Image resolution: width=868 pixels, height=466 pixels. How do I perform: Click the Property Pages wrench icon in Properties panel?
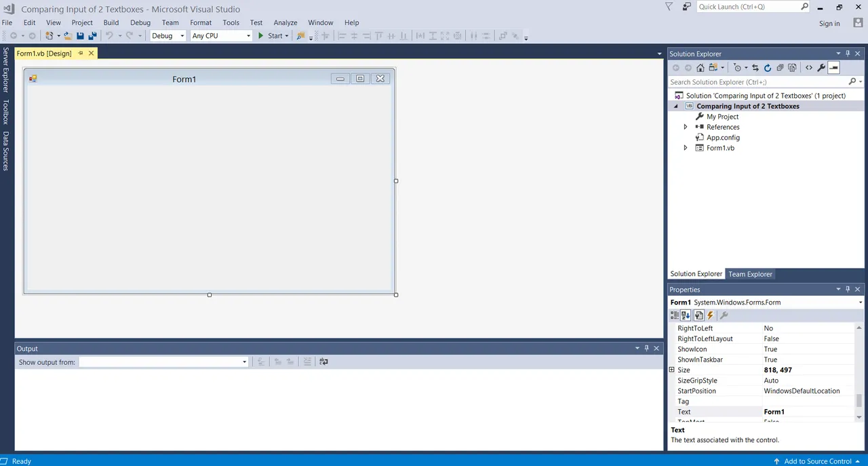tap(724, 315)
